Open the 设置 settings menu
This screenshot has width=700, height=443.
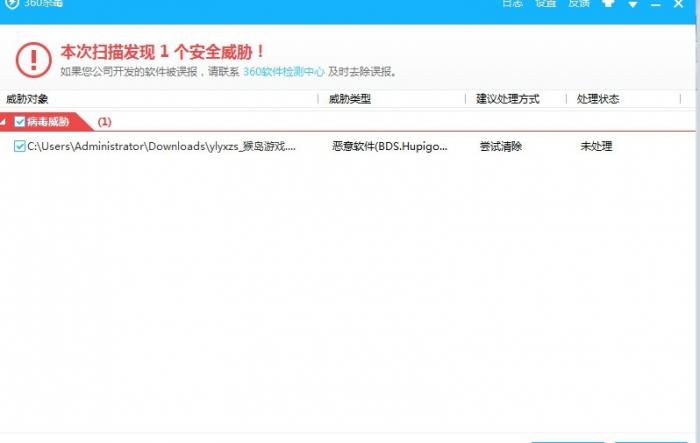546,4
